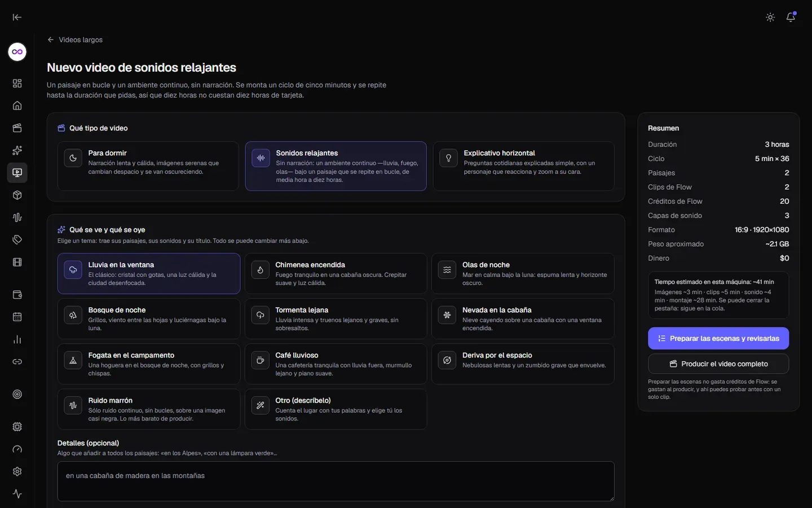Open the bar chart analytics sidebar icon
Viewport: 812px width, 508px height.
(x=17, y=339)
